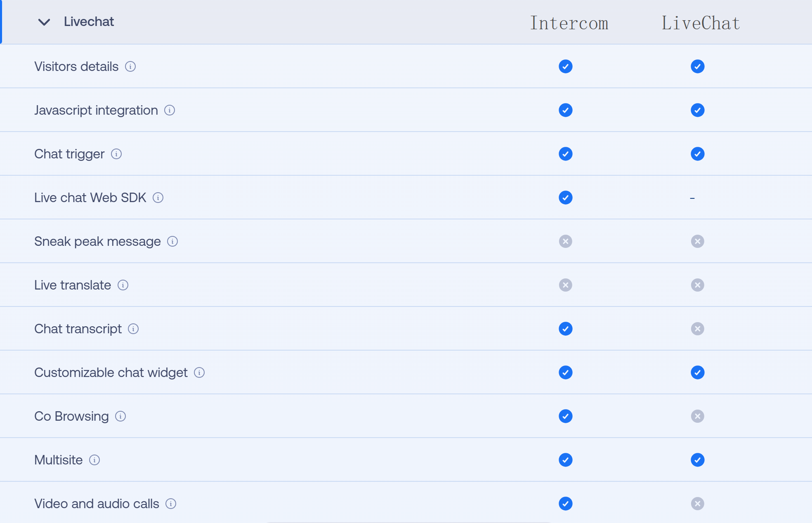
Task: Open info icon next to Visitors details
Action: tap(130, 66)
